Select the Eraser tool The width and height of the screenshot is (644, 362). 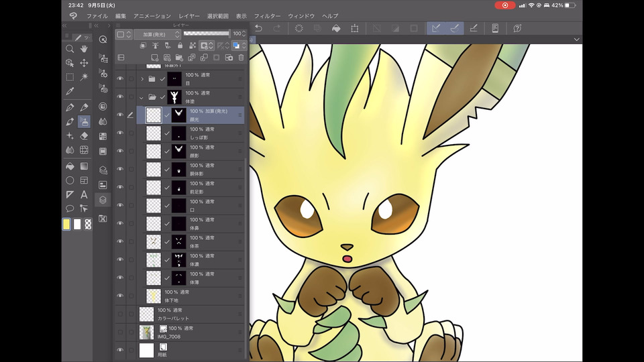click(84, 136)
